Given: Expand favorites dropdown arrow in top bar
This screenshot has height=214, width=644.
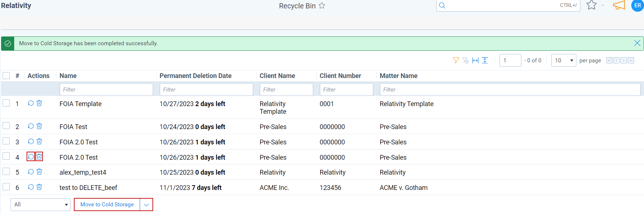Looking at the screenshot, I should click(603, 5).
